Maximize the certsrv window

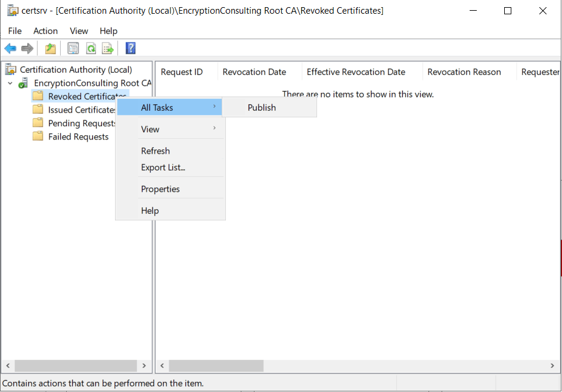coord(508,11)
